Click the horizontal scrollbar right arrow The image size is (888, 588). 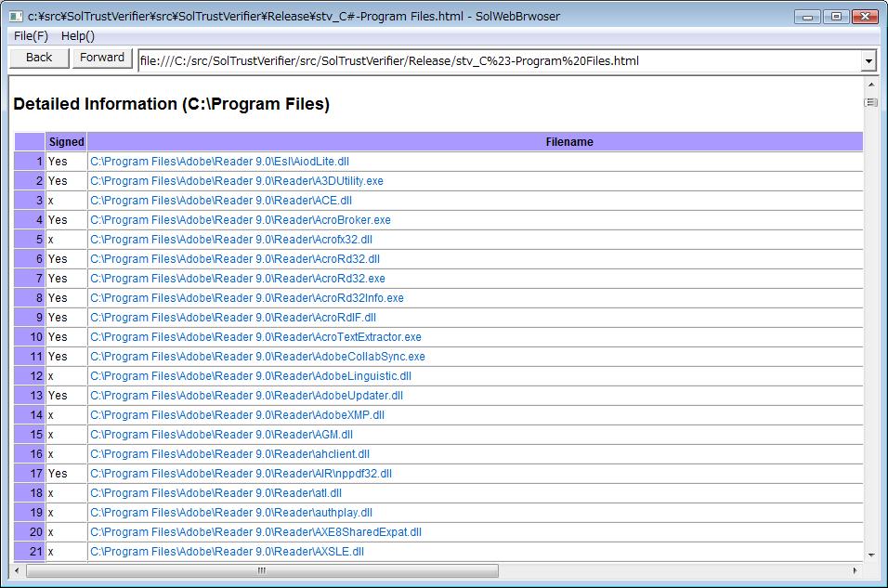855,570
